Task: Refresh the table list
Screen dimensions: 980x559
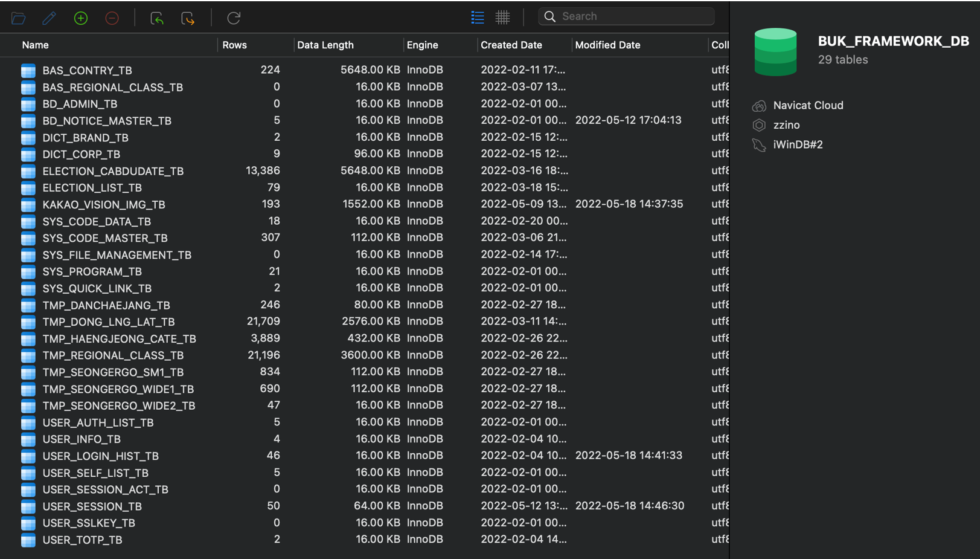Action: tap(234, 18)
